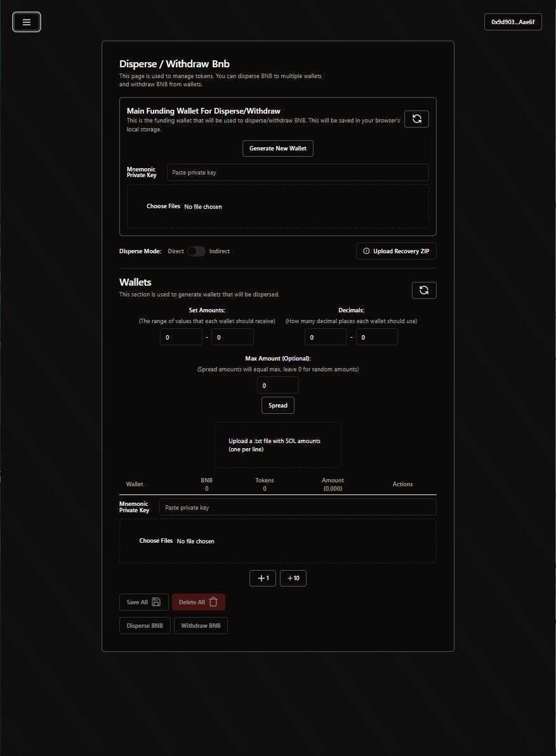This screenshot has height=756, width=556.
Task: Add one wallet with +1
Action: click(263, 578)
